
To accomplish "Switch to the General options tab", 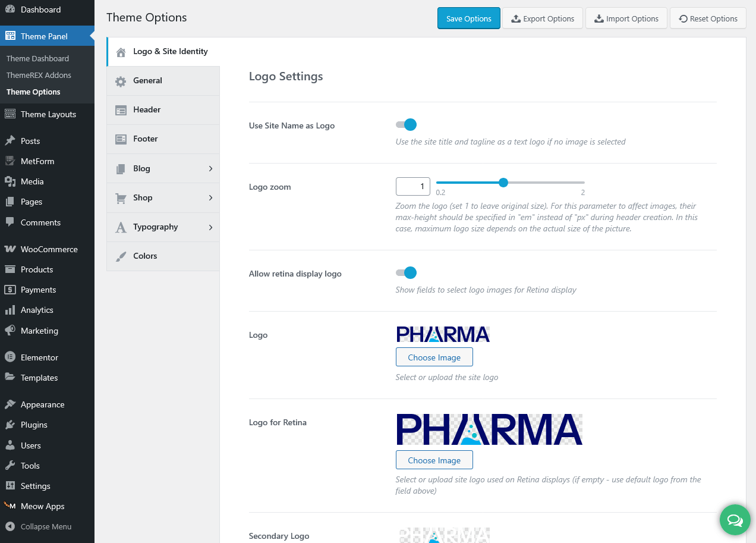I will 147,81.
